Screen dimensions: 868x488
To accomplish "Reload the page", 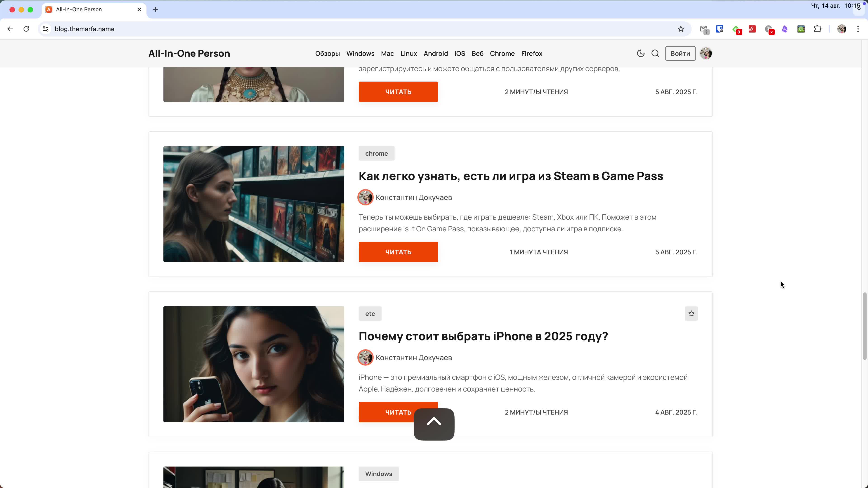I will 26,29.
